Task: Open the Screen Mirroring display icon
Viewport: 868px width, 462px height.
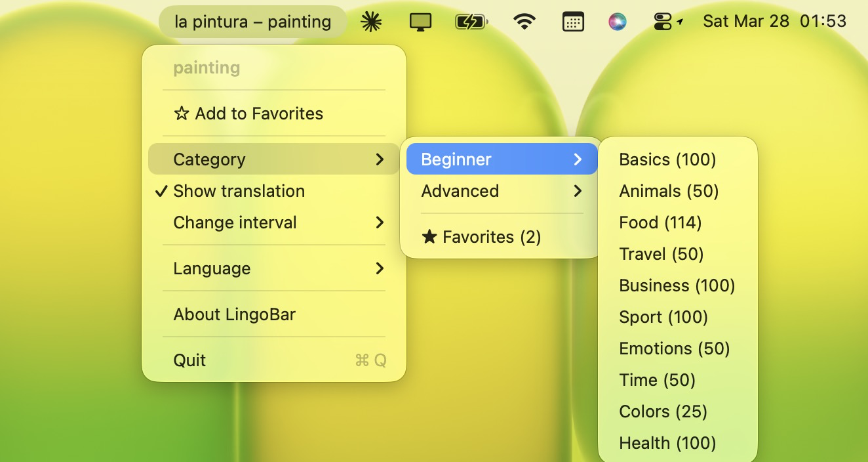Action: (x=420, y=20)
